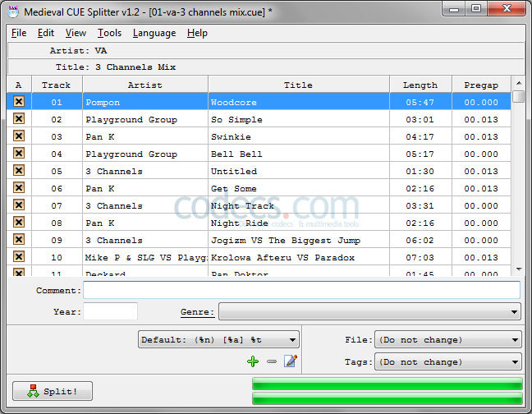Uncheck the checkbox for track 07

pos(19,205)
